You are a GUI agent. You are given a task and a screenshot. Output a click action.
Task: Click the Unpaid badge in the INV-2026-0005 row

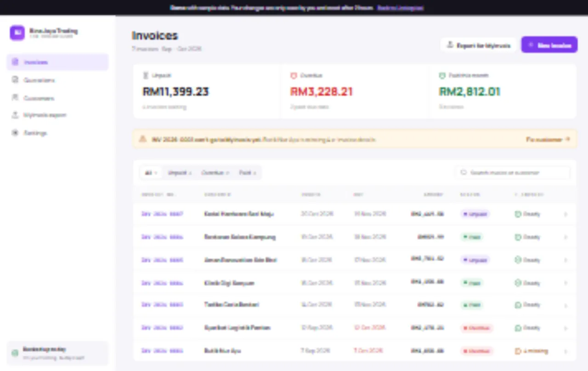(475, 260)
